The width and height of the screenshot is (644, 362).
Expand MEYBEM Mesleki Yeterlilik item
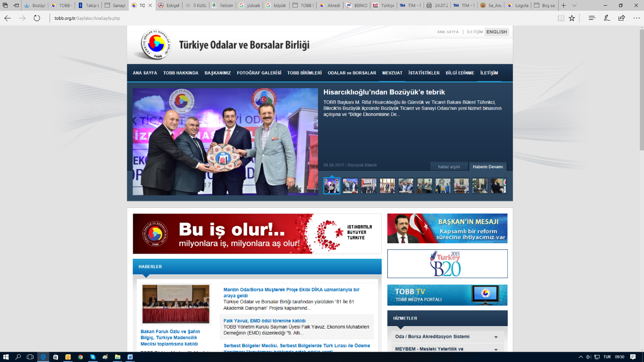[x=447, y=349]
